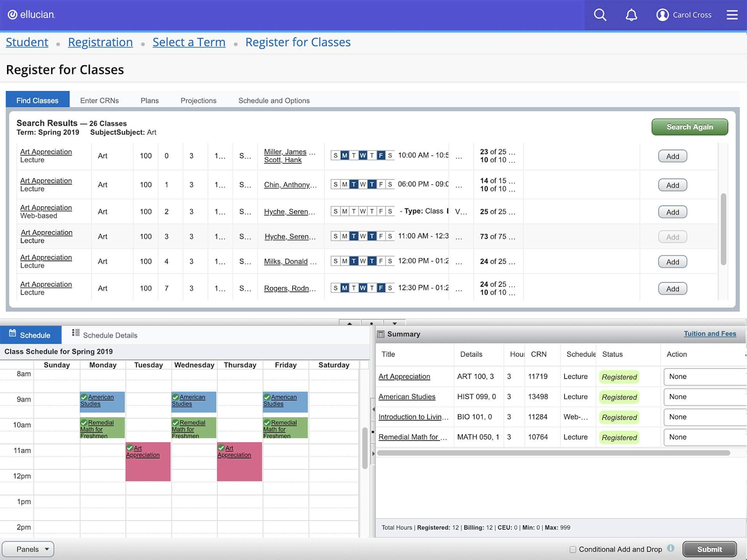Click the info icon beside Conditional Add and Drop

tap(671, 548)
